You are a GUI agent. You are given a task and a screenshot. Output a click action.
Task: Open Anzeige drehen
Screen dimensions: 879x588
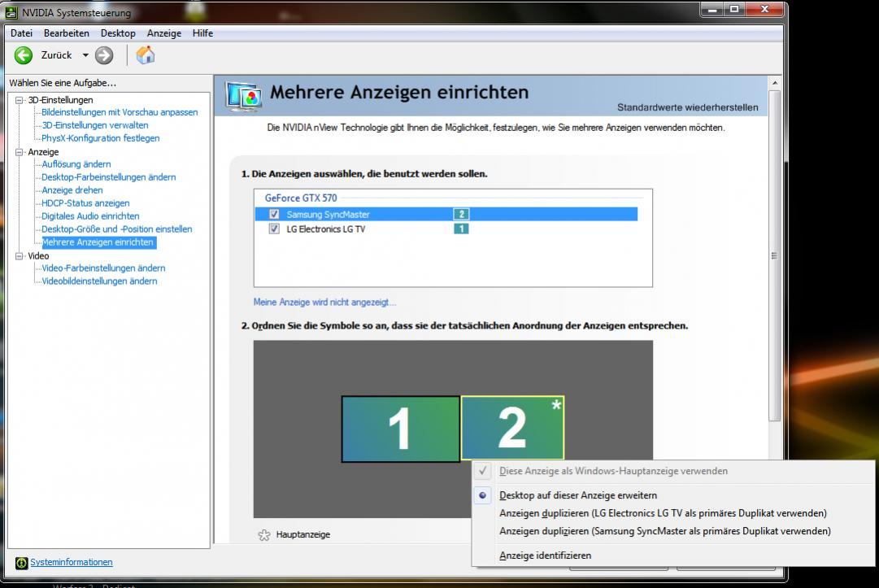72,190
